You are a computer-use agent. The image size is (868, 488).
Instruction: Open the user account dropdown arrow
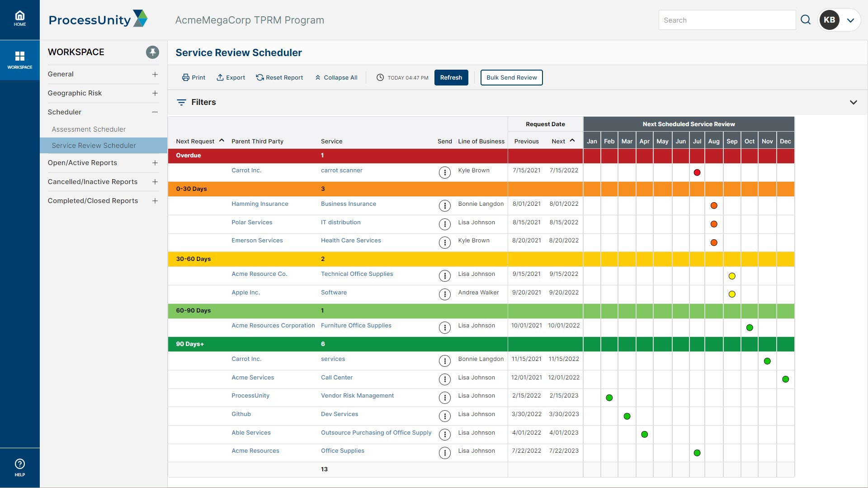coord(850,20)
